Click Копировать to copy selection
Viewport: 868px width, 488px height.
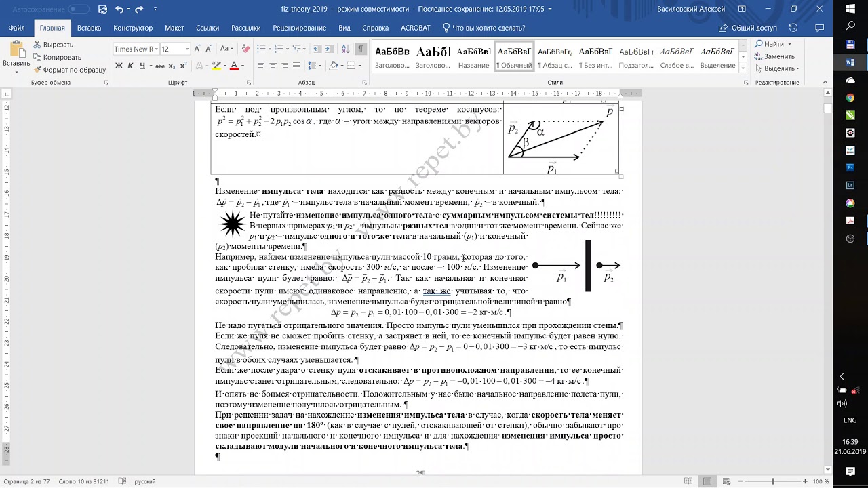pos(57,57)
